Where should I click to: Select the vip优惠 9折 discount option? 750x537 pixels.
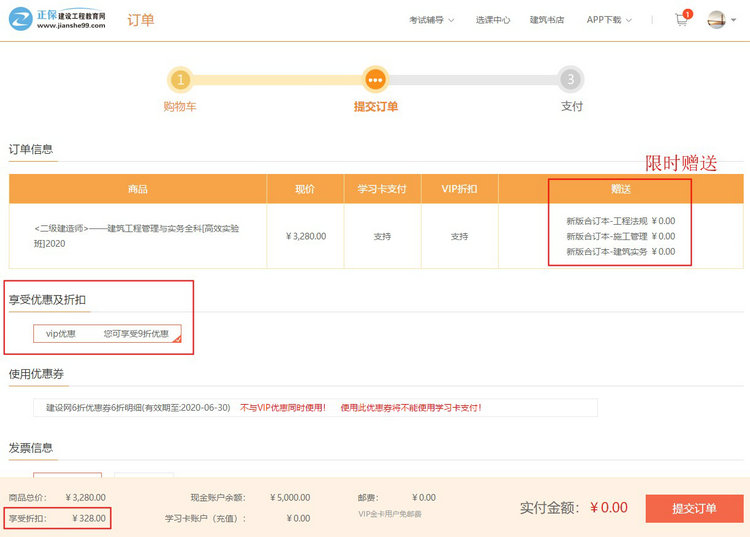click(x=107, y=333)
